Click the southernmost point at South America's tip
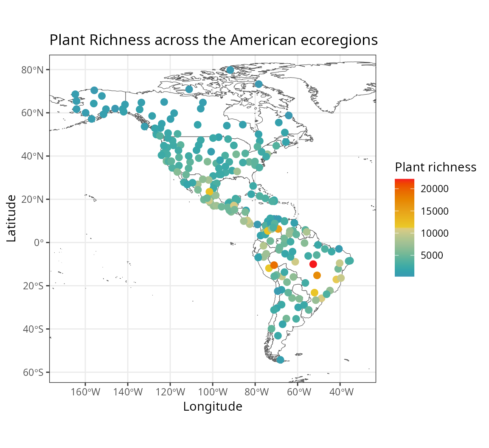 tap(280, 360)
